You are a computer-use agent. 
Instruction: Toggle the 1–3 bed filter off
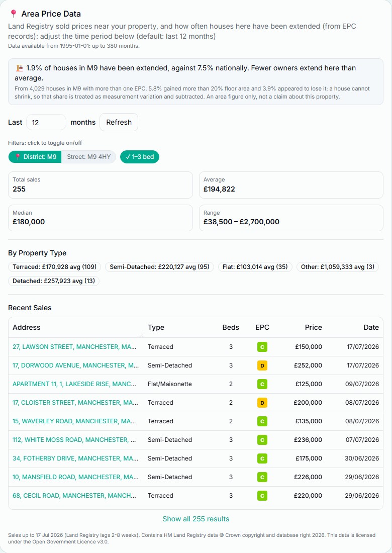click(x=140, y=157)
